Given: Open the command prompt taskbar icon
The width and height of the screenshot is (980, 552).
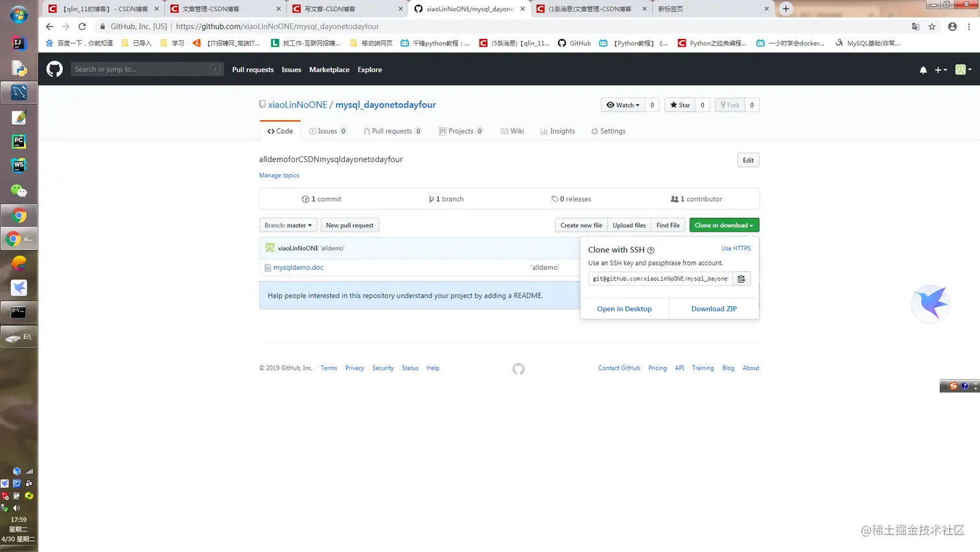Looking at the screenshot, I should coord(19,313).
